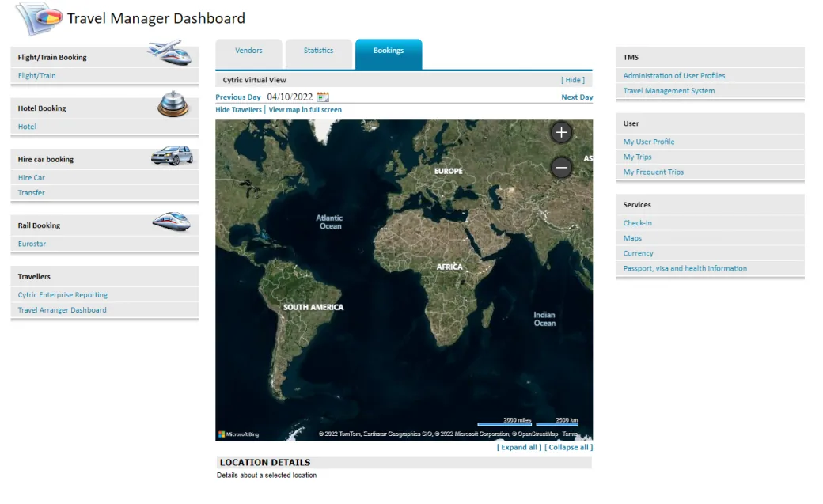This screenshot has height=504, width=823.
Task: Go to Next Day
Action: point(577,97)
